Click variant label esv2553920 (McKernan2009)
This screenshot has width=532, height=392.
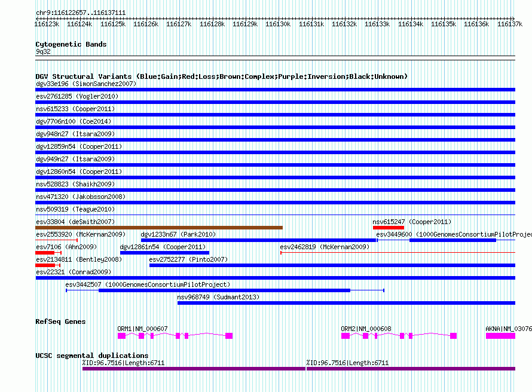pyautogui.click(x=81, y=234)
